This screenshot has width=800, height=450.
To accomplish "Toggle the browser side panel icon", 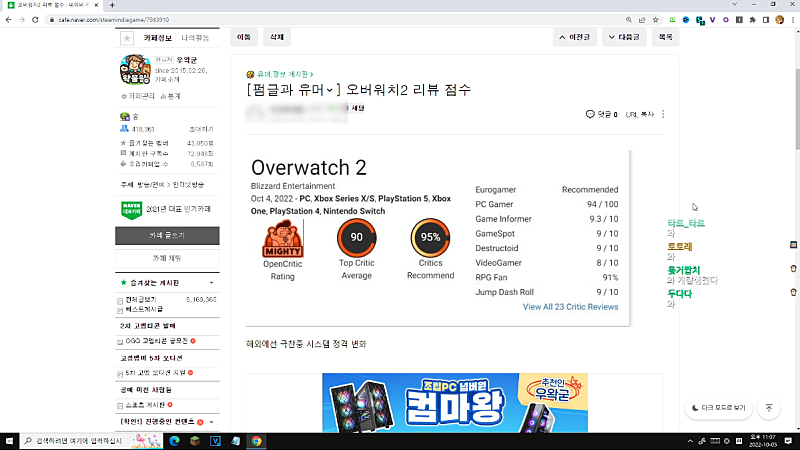I will tap(766, 20).
